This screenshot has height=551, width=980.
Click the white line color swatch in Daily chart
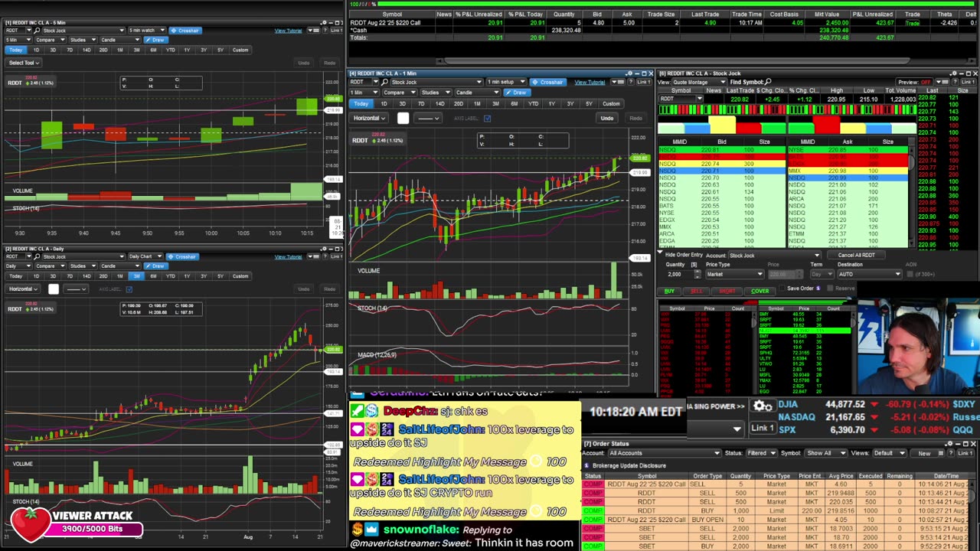(53, 289)
